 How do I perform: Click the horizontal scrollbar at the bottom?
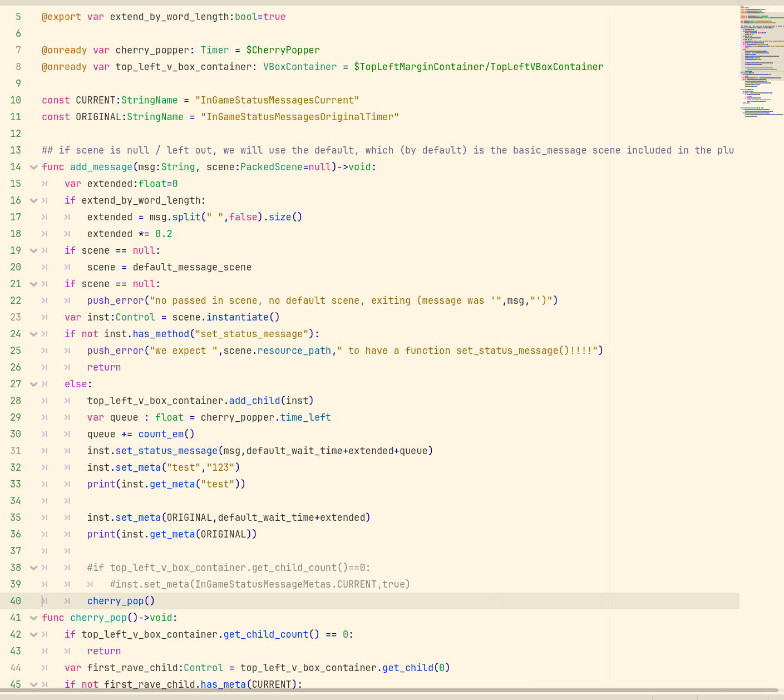389,691
